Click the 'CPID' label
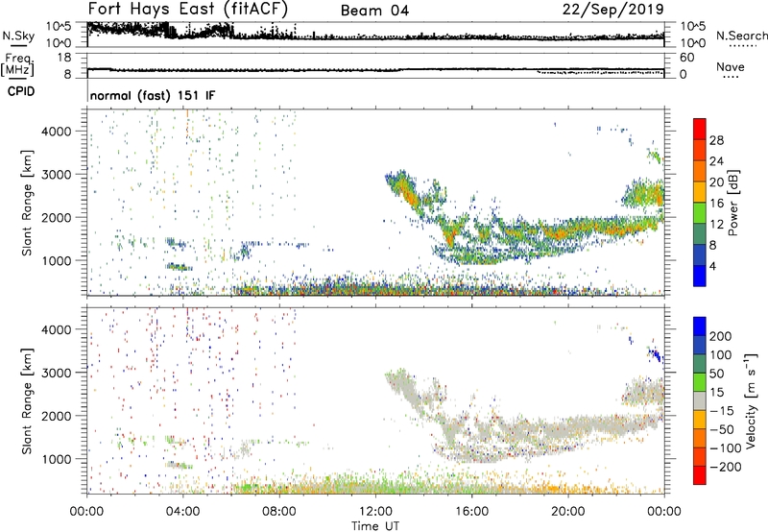Image resolution: width=768 pixels, height=532 pixels. click(21, 91)
